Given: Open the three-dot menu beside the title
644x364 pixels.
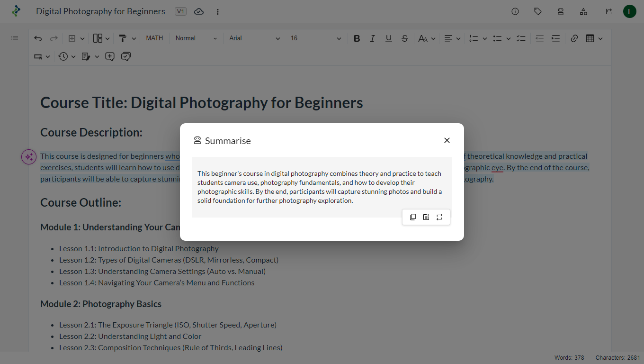Looking at the screenshot, I should coord(218,11).
